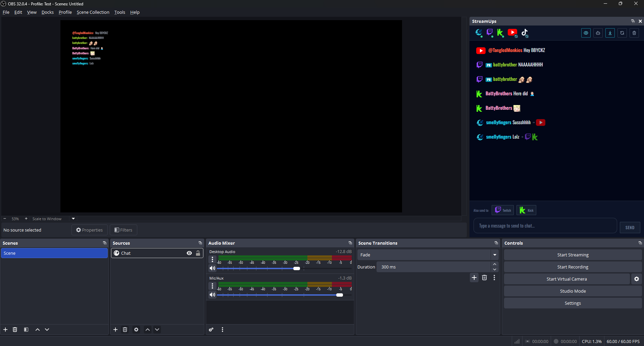Open advanced audio properties gears icon
Image resolution: width=644 pixels, height=346 pixels.
pyautogui.click(x=211, y=330)
